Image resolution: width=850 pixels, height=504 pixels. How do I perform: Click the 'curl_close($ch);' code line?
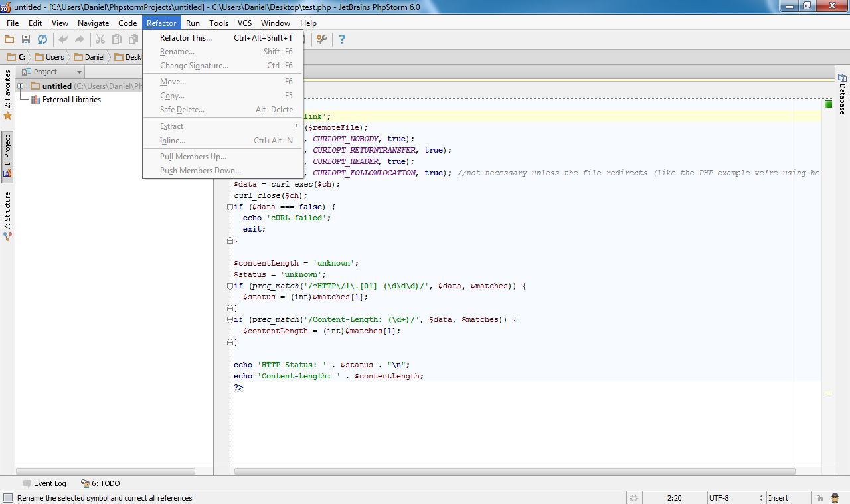(x=271, y=195)
